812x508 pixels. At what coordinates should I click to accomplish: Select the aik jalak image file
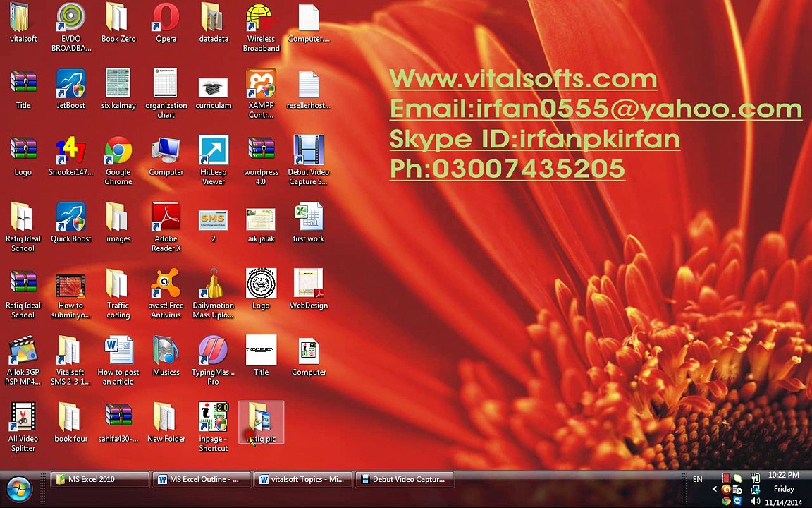coord(261,226)
